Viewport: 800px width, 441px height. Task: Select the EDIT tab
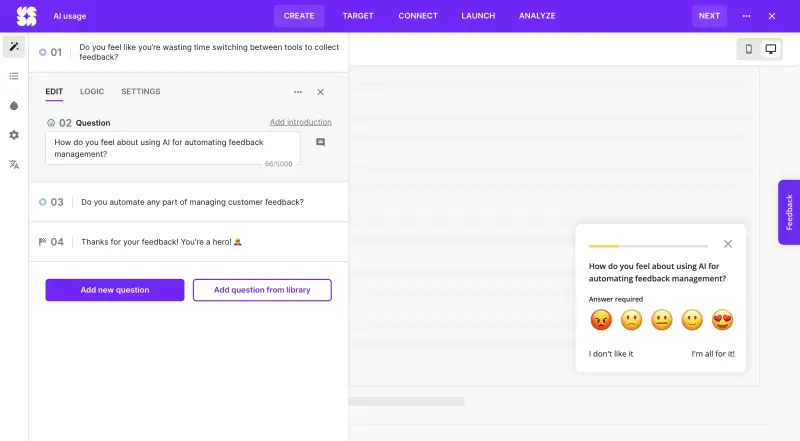54,92
